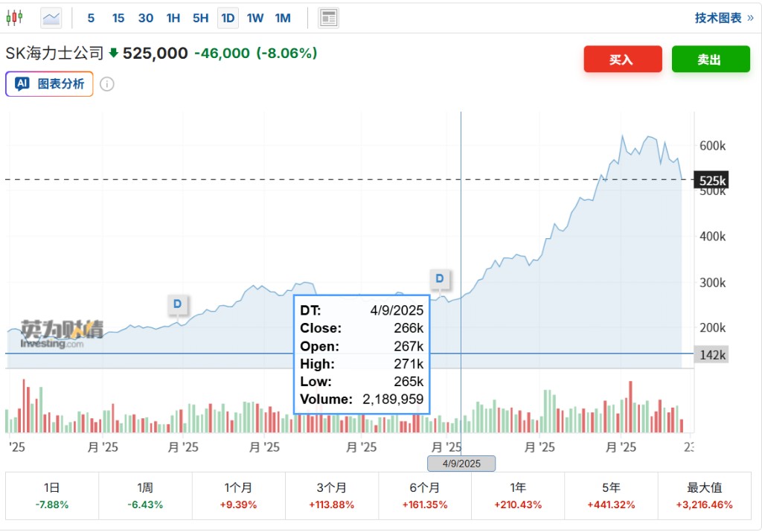762x532 pixels.
Task: Toggle the news layout icon
Action: (x=328, y=18)
